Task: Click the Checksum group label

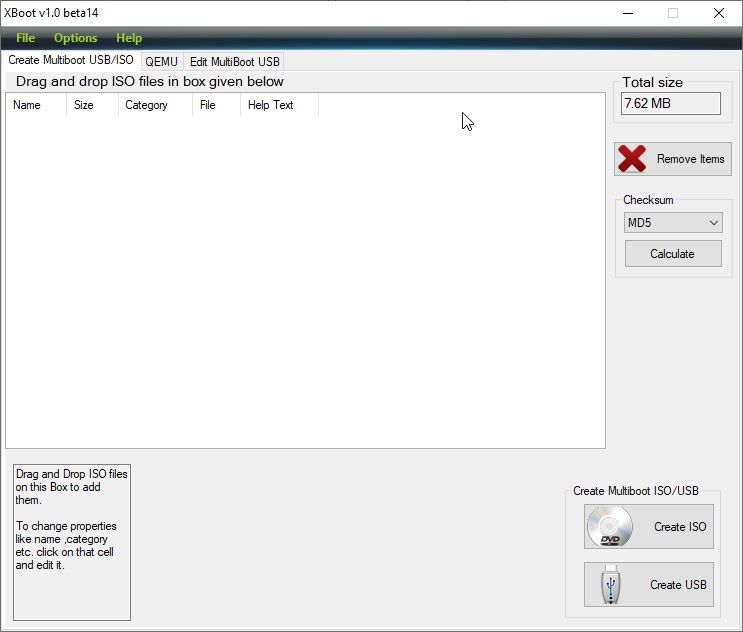Action: [648, 200]
